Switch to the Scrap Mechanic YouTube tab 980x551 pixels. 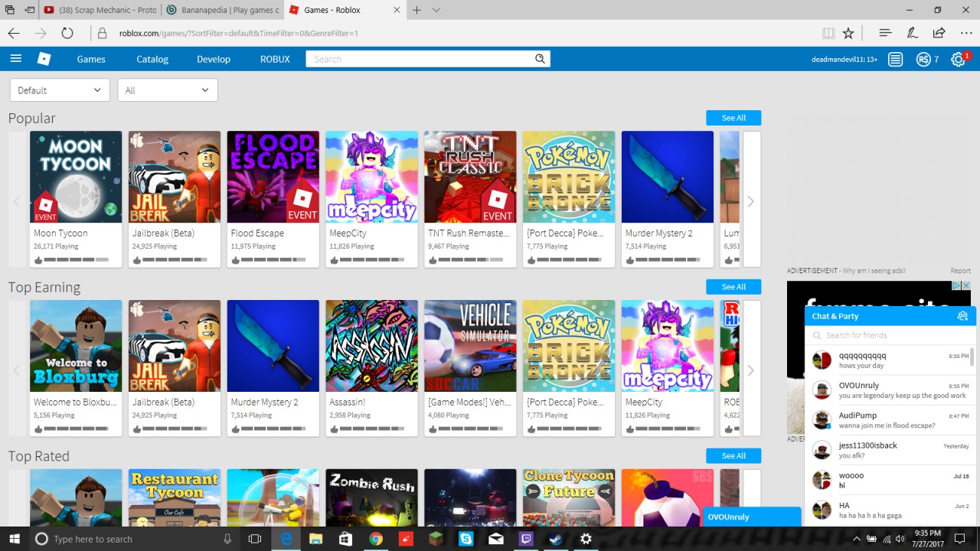tap(100, 10)
